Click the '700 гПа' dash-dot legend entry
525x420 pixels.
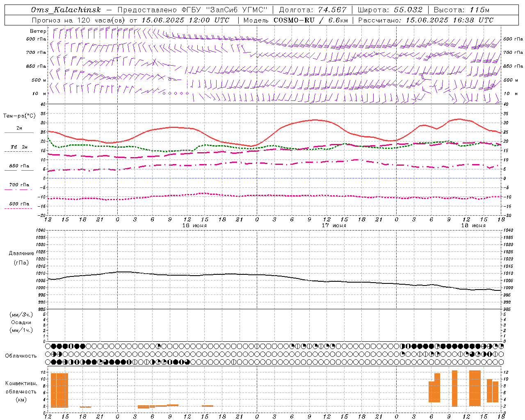[x=19, y=185]
